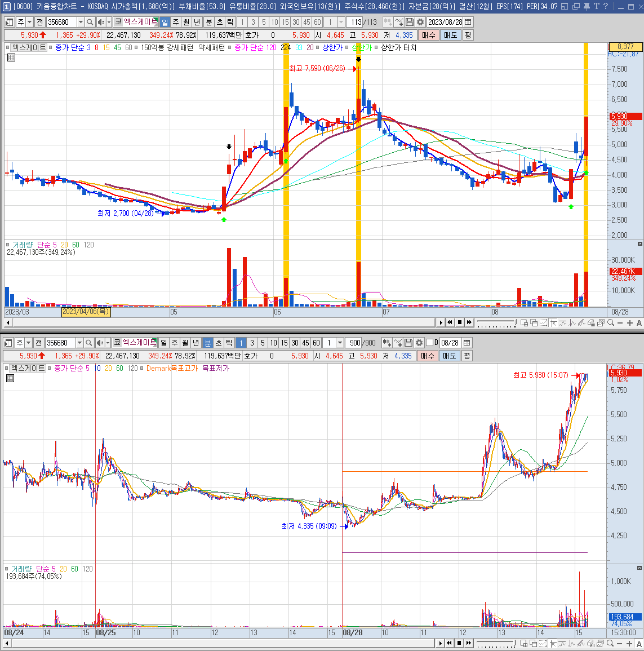Toggle the Demark목표고가 indicator checkbox in lower legend
This screenshot has width=644, height=651.
[141, 368]
